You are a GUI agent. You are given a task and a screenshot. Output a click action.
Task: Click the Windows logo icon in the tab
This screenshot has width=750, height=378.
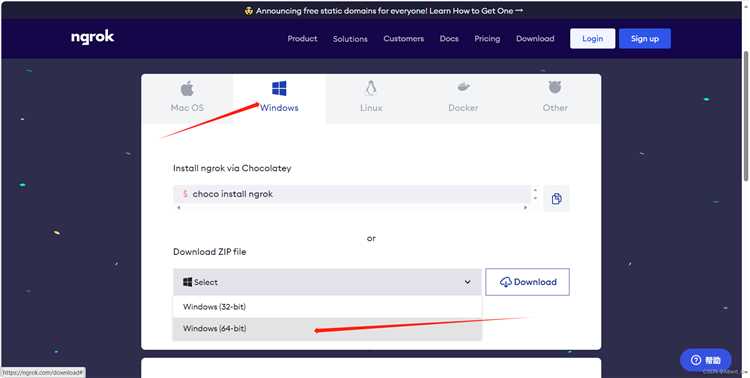point(279,89)
